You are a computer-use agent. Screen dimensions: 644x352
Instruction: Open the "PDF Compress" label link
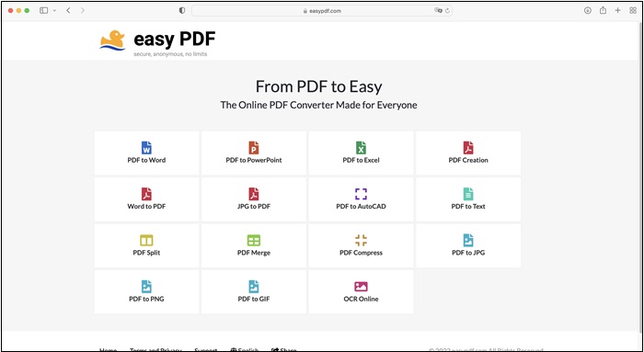click(x=361, y=253)
